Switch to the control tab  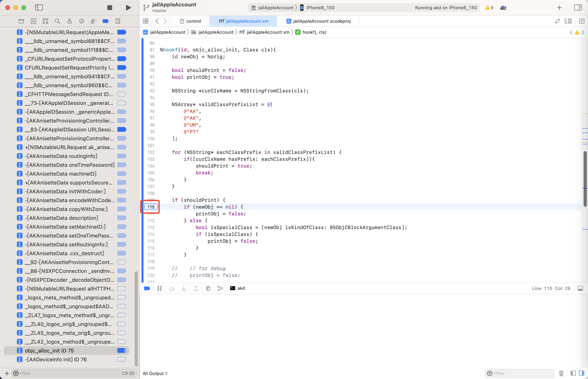pyautogui.click(x=191, y=21)
